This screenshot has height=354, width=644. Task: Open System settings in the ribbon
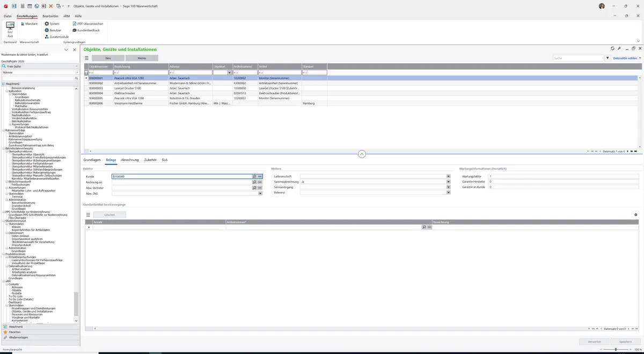pyautogui.click(x=52, y=24)
